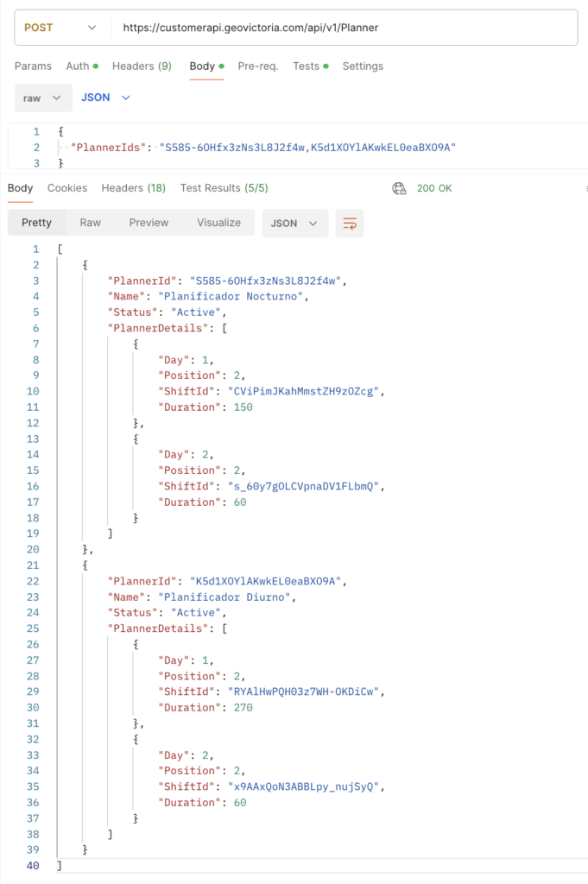Switch to the Params tab
Viewport: 588px width, 884px height.
click(x=33, y=66)
